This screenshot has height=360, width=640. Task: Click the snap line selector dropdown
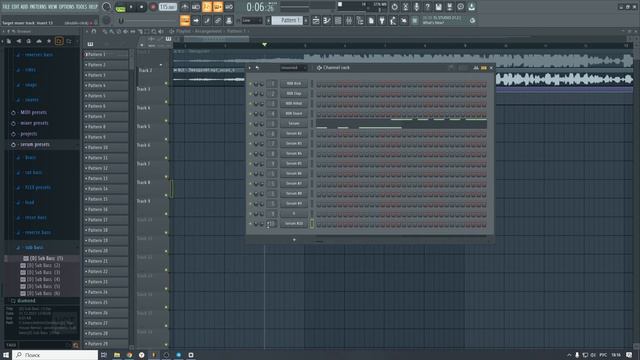[x=252, y=20]
